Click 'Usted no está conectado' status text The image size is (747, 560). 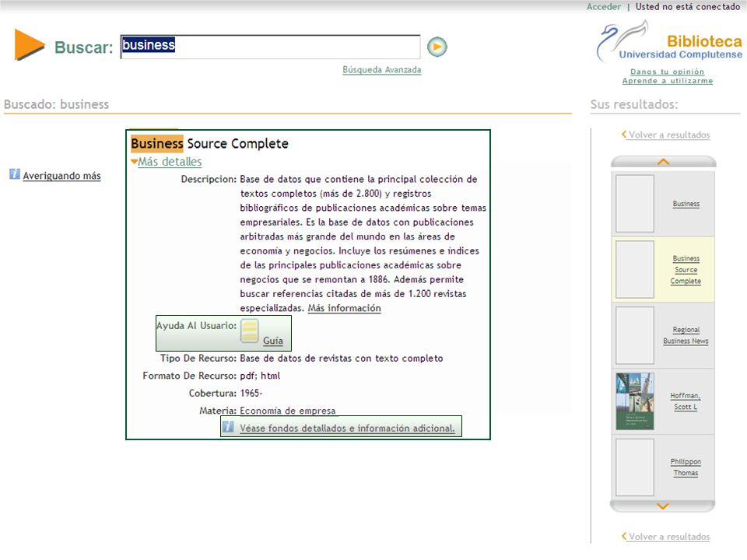coord(688,7)
